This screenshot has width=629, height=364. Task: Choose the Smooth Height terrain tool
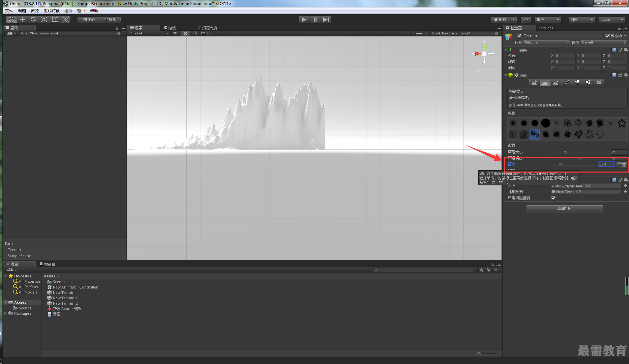pyautogui.click(x=556, y=83)
